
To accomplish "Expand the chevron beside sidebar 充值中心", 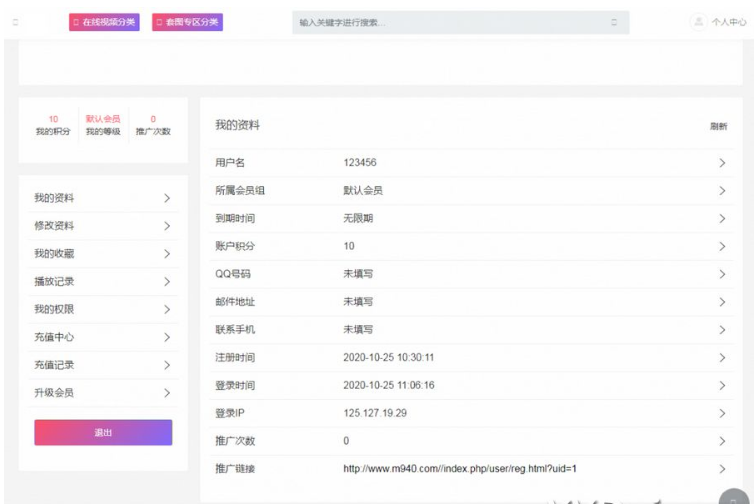I will [167, 337].
